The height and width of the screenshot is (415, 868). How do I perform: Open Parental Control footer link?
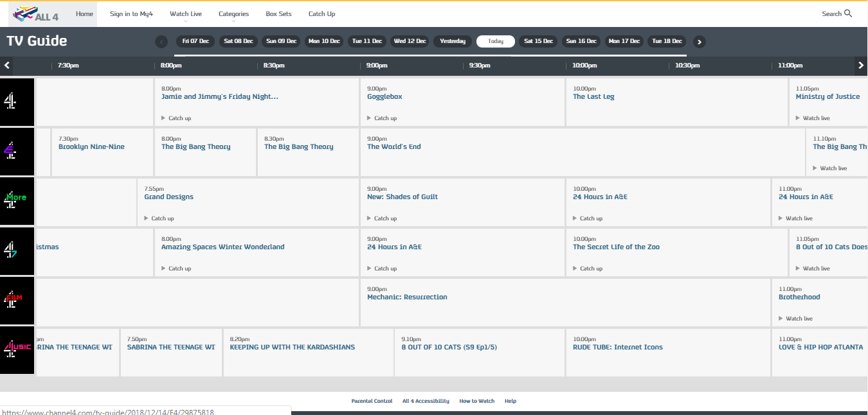coord(372,401)
